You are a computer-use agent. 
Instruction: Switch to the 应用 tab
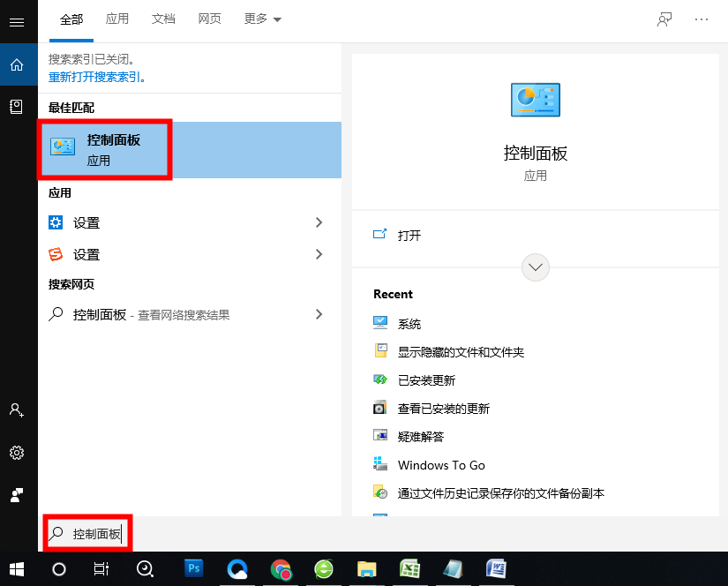(117, 19)
